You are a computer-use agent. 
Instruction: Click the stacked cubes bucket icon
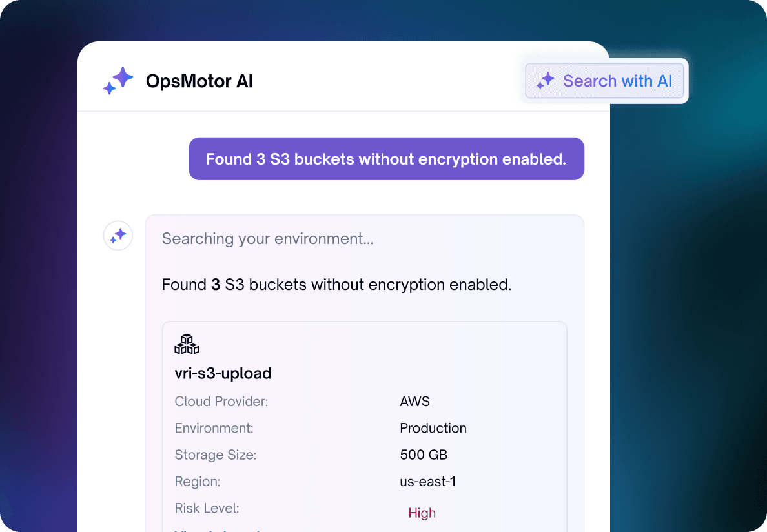tap(187, 343)
